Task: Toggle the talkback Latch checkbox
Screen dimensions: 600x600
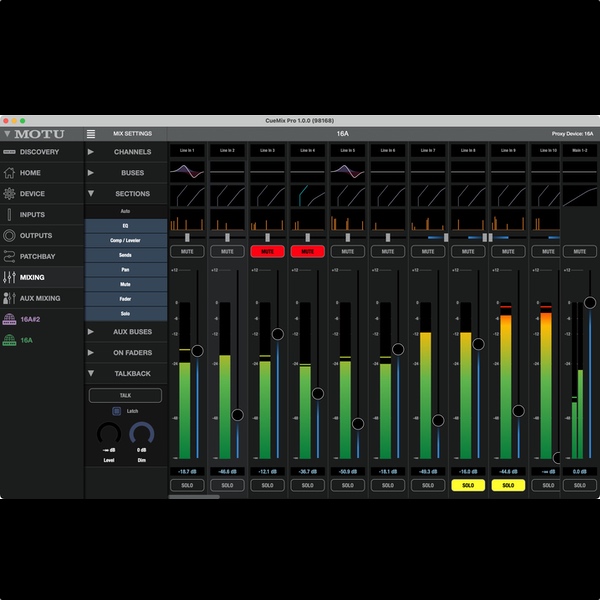Action: tap(116, 411)
